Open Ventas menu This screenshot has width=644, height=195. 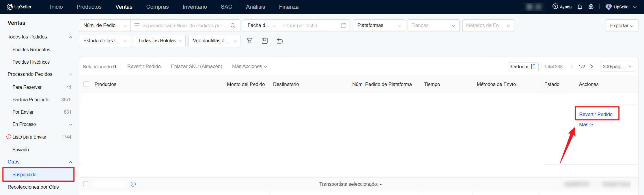click(124, 7)
